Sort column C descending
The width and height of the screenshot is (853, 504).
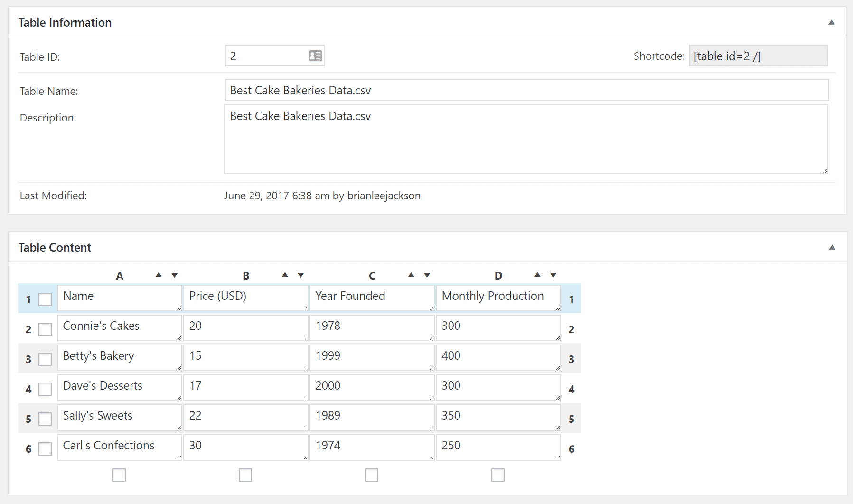point(427,275)
